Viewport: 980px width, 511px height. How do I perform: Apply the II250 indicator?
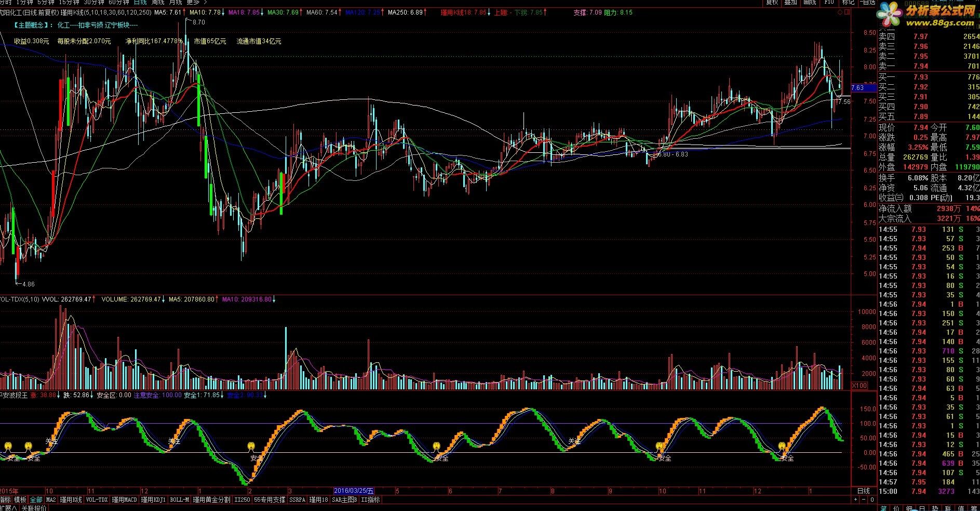click(242, 500)
